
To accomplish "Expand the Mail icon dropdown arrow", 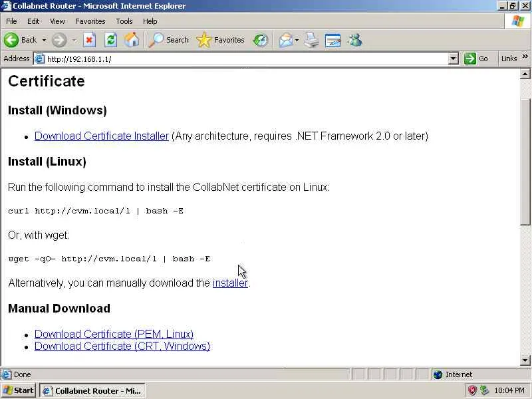I will (x=297, y=40).
